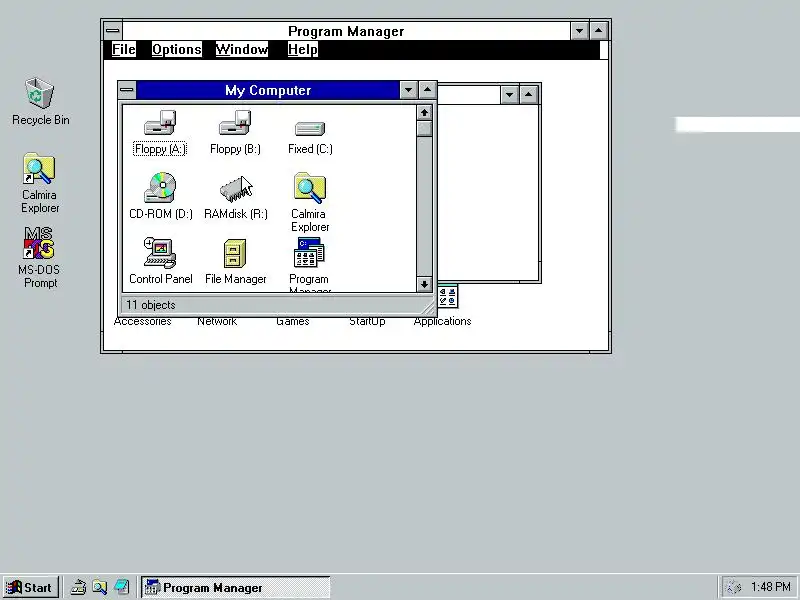Image resolution: width=800 pixels, height=600 pixels.
Task: Click Program Manager icon inside My Computer window
Action: coord(309,253)
